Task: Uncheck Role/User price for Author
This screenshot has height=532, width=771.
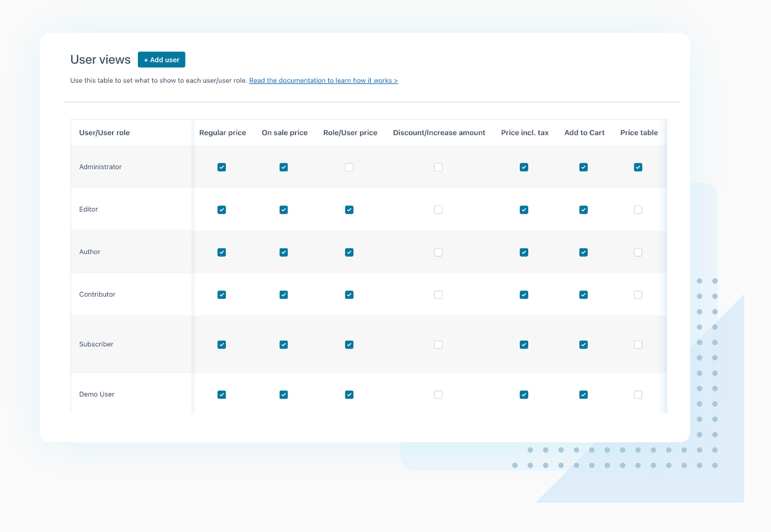Action: 349,252
